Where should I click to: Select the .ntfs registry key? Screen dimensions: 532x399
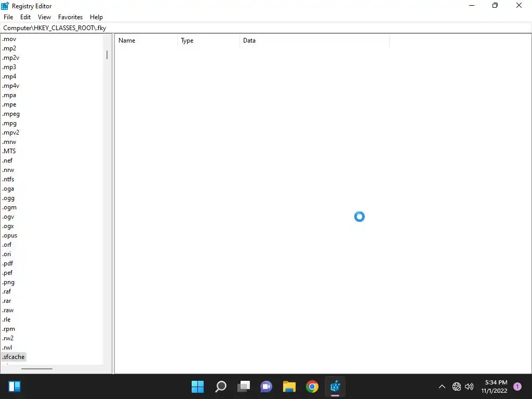tap(8, 179)
